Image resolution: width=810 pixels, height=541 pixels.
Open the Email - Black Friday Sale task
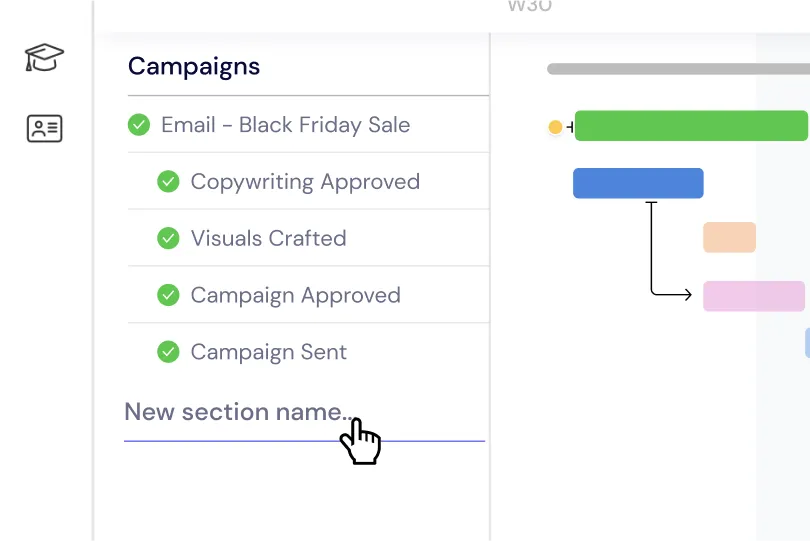click(285, 125)
